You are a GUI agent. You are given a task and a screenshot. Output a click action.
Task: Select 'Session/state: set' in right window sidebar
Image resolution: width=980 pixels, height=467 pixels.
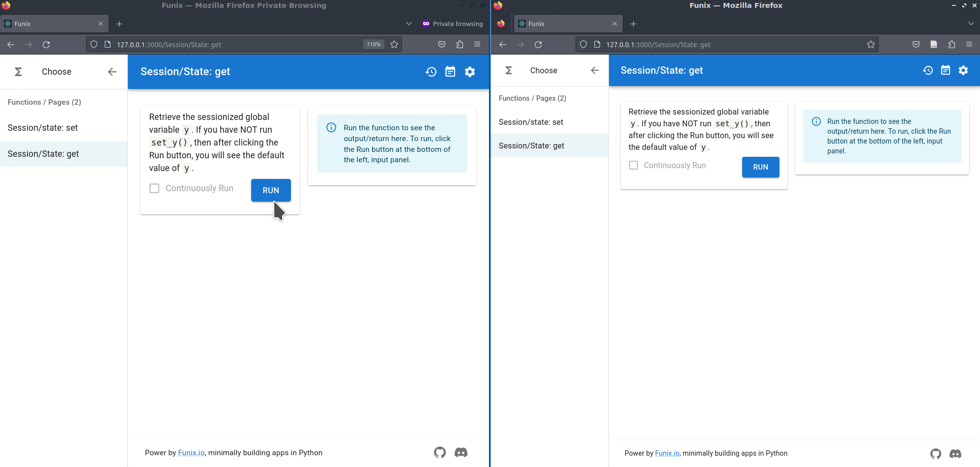pos(549,122)
